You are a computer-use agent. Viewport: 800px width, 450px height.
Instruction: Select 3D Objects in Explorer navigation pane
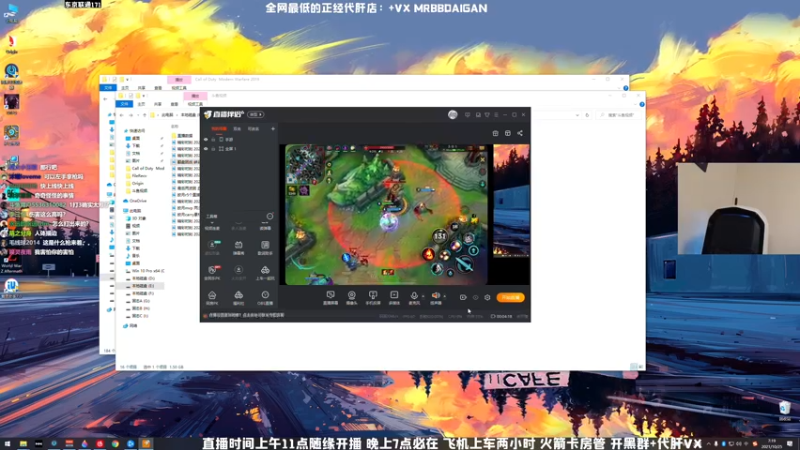(x=136, y=218)
